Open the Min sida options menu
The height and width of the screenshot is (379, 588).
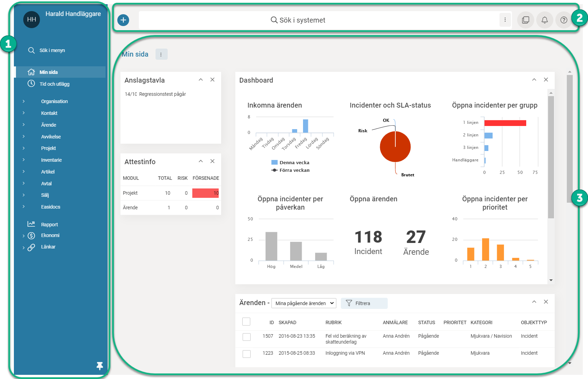[x=161, y=54]
